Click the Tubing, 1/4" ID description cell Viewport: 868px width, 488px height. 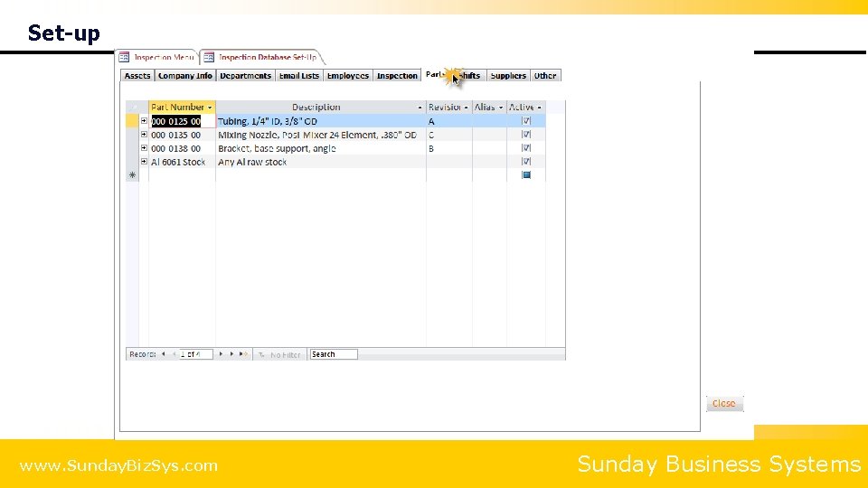[x=321, y=121]
